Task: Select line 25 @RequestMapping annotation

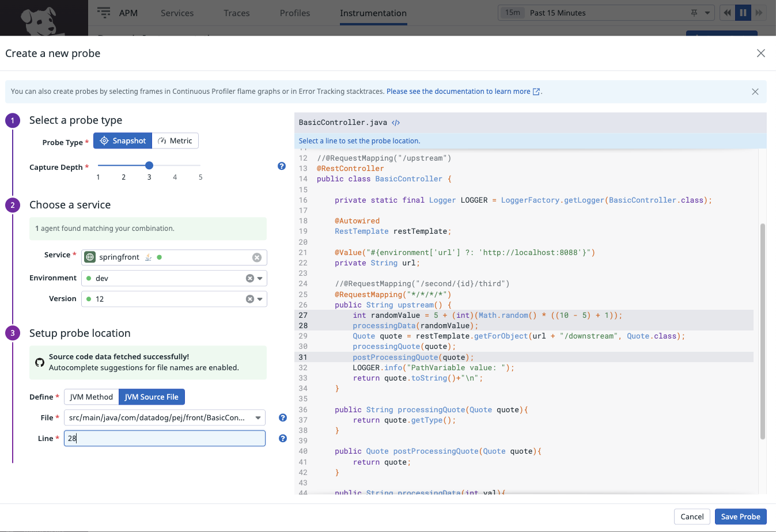Action: tap(524, 294)
